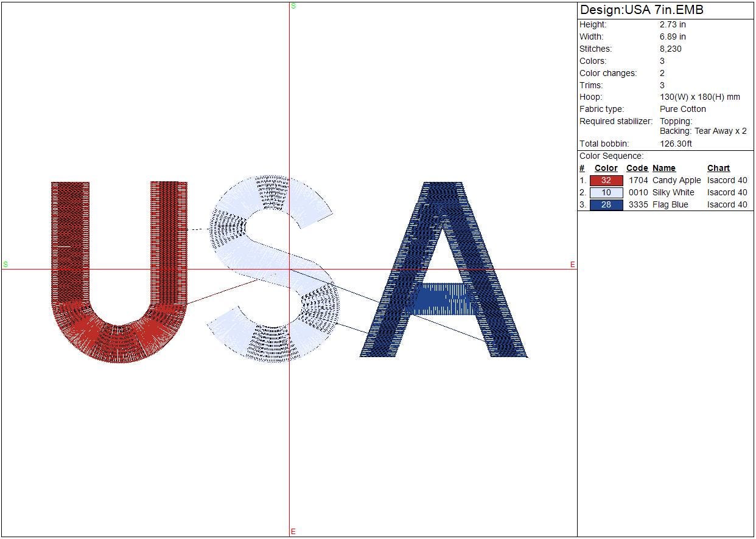
Task: Select the Silky White swatch labeled 10
Action: click(606, 193)
